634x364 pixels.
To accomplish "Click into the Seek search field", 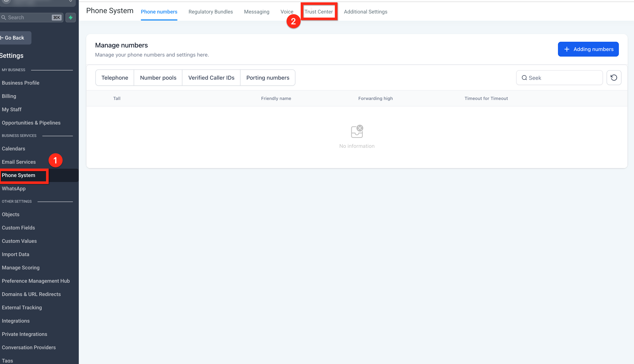I will click(559, 78).
